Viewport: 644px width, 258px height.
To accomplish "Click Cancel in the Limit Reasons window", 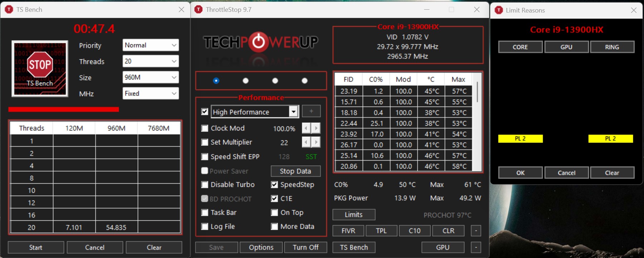I will [566, 172].
